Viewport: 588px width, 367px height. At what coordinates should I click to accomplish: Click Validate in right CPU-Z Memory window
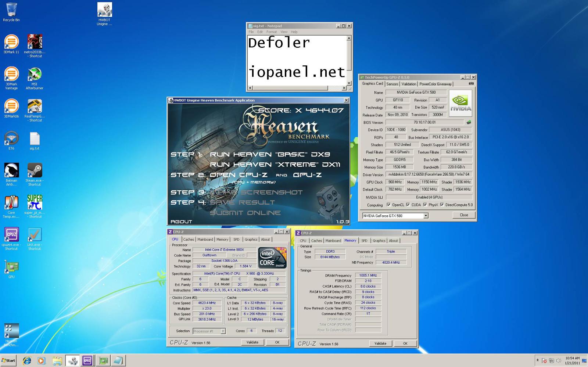pos(380,343)
